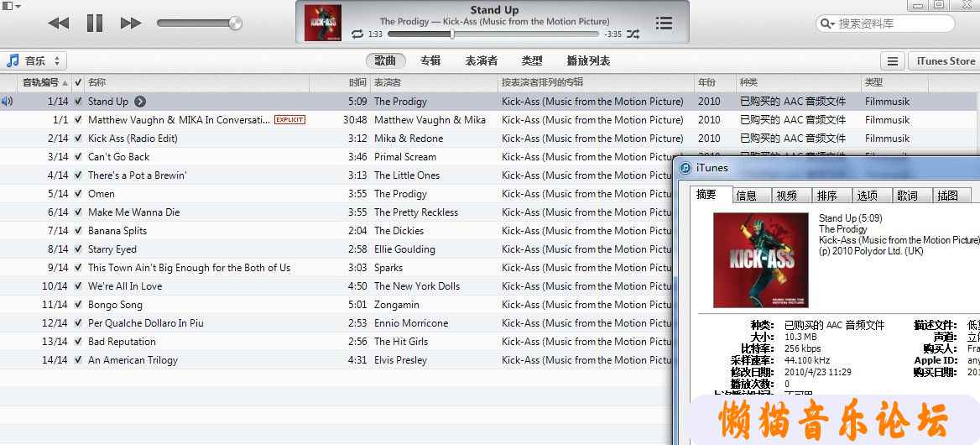Uncheck the Kick Ass (Radio Edit) checkbox

coord(78,139)
